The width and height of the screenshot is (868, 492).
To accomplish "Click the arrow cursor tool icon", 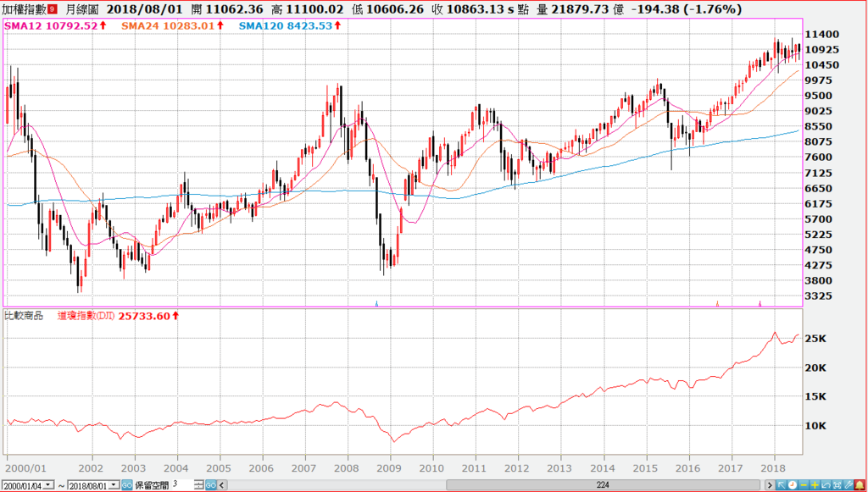I will [x=781, y=485].
